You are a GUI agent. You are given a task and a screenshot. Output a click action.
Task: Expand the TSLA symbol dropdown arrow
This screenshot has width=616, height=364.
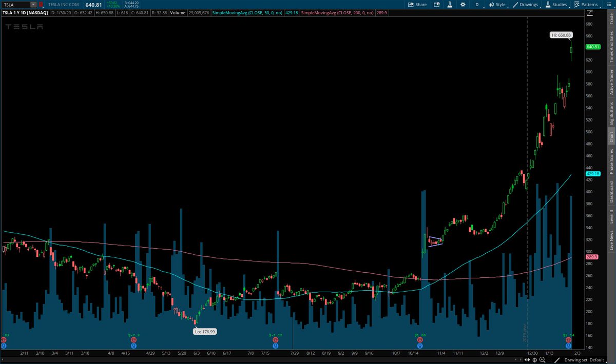33,4
